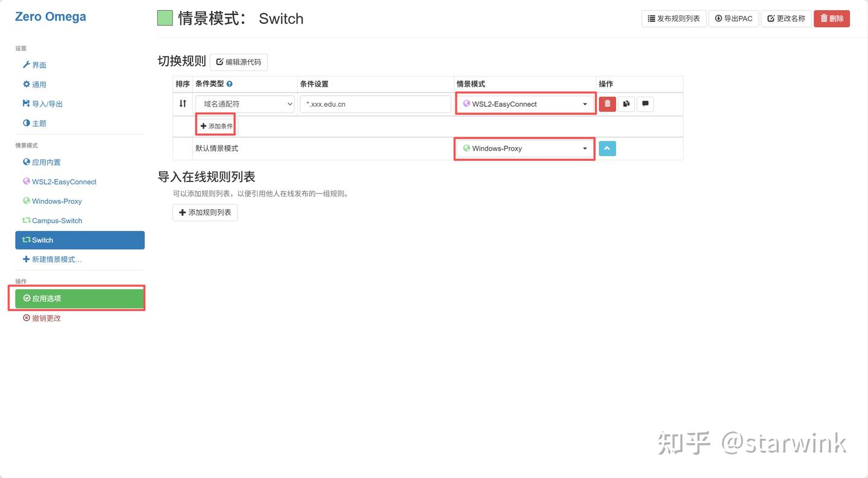
Task: Open the WSL2-EasyConnect profile dropdown in rule row
Action: click(x=525, y=104)
